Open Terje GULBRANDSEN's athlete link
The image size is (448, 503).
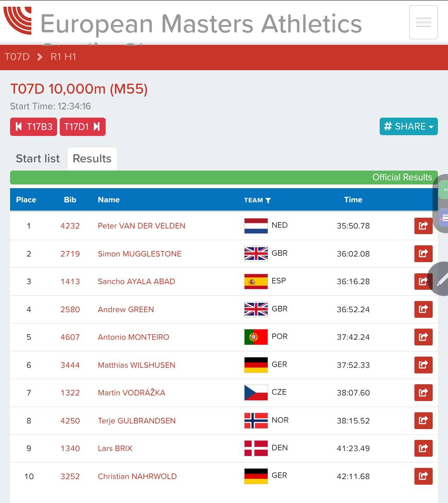137,421
